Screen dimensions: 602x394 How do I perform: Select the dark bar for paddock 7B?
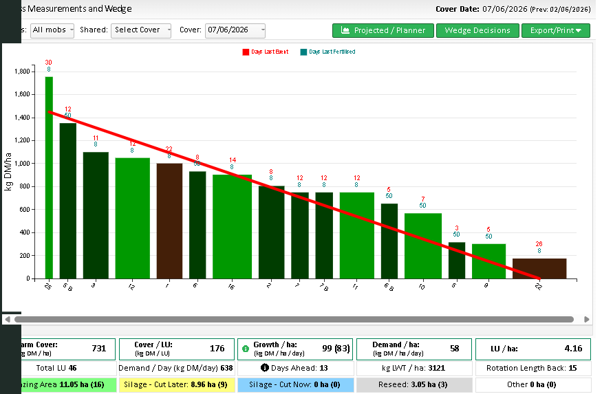pos(324,235)
